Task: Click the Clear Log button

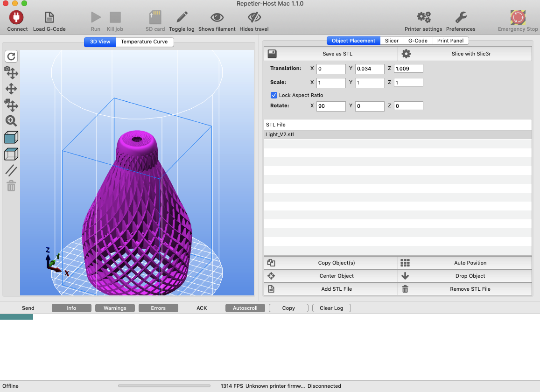Action: tap(332, 308)
